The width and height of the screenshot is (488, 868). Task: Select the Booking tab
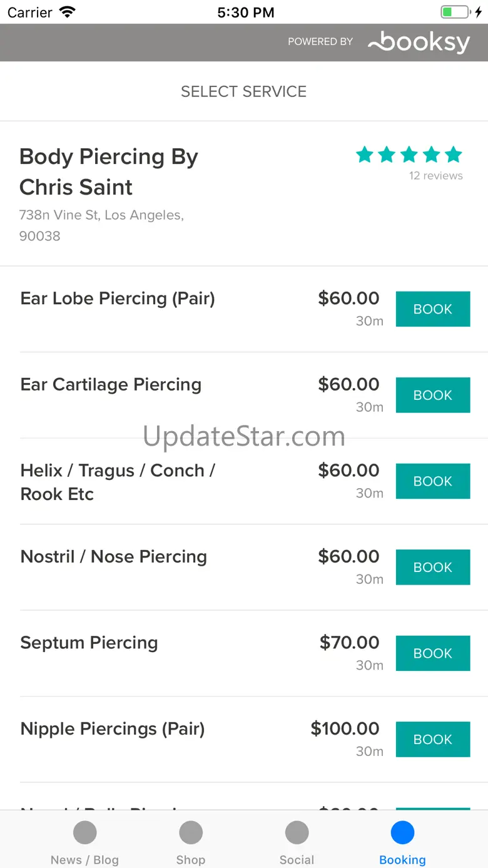(x=402, y=842)
